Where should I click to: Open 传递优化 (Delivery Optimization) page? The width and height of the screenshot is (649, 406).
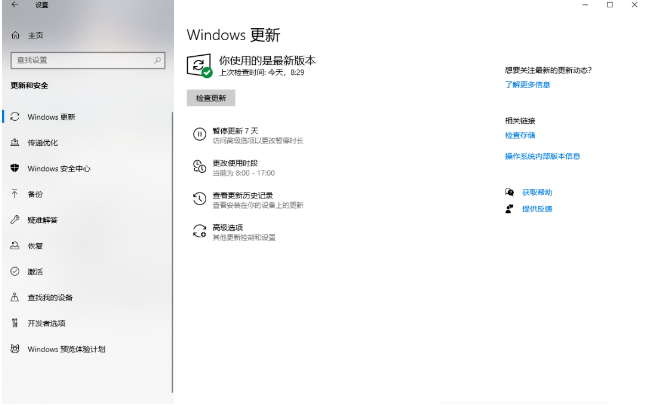pyautogui.click(x=42, y=143)
